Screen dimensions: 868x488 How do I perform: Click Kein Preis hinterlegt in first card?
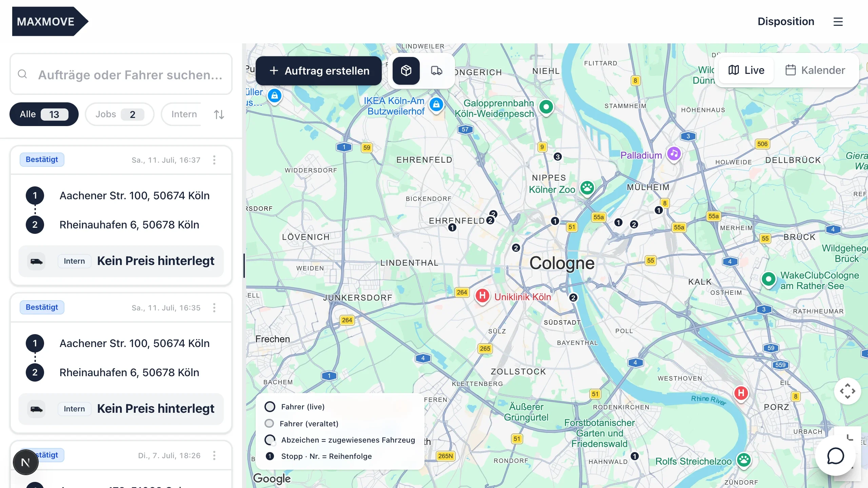pos(156,261)
